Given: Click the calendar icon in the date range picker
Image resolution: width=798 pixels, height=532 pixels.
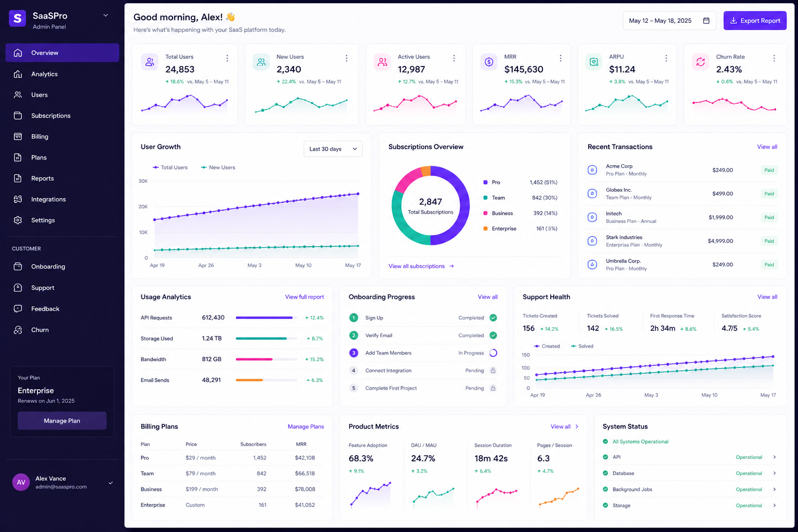Looking at the screenshot, I should click(706, 21).
